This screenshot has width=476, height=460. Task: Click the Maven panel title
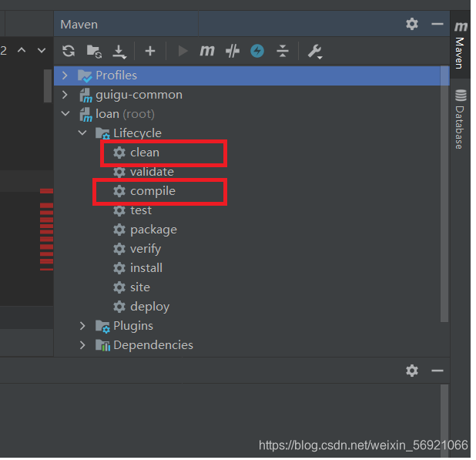[x=79, y=25]
